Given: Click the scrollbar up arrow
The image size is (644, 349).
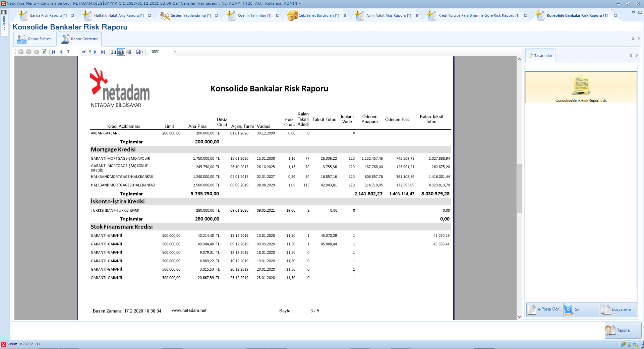Looking at the screenshot, I should 519,59.
